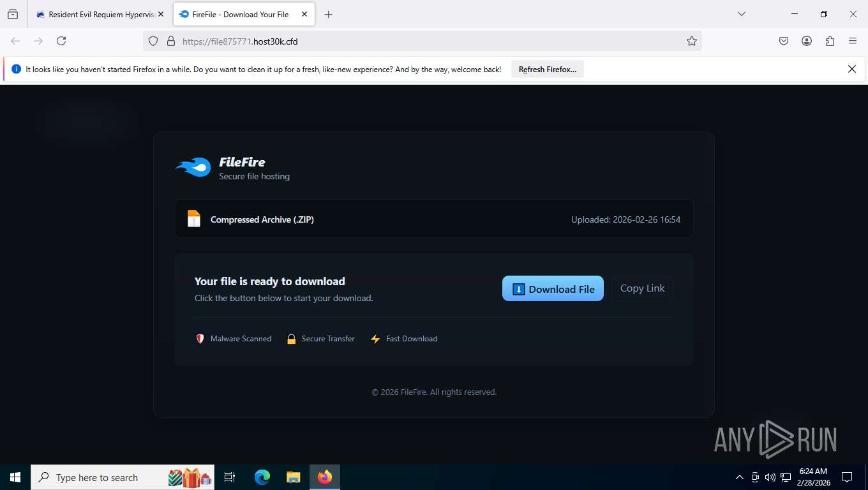Screen dimensions: 868x490
Task: Click the Fast Download lightning icon
Action: coord(375,339)
